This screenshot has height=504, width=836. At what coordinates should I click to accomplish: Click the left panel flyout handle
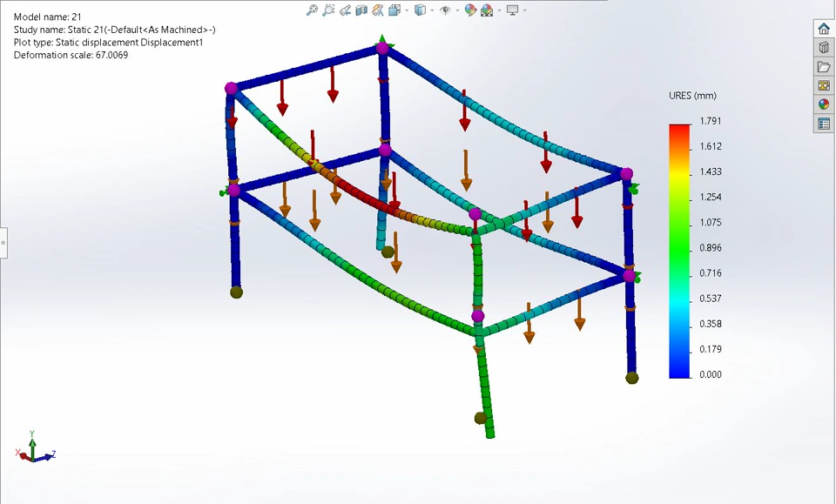(x=3, y=243)
